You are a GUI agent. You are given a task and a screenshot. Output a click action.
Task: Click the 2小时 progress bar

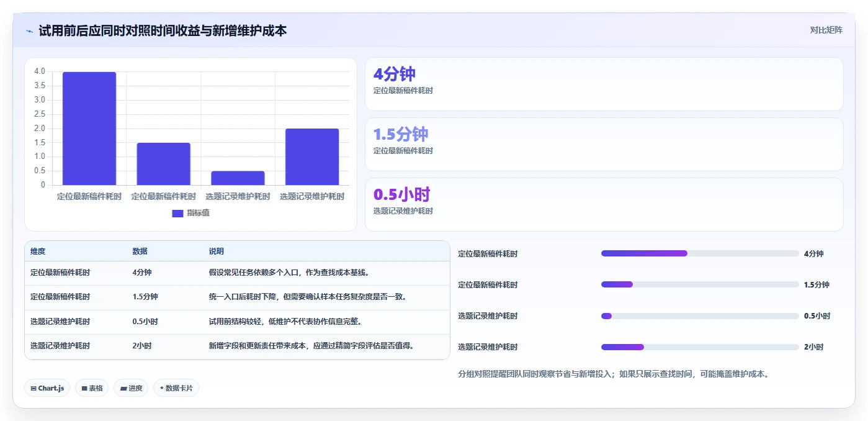(x=700, y=346)
